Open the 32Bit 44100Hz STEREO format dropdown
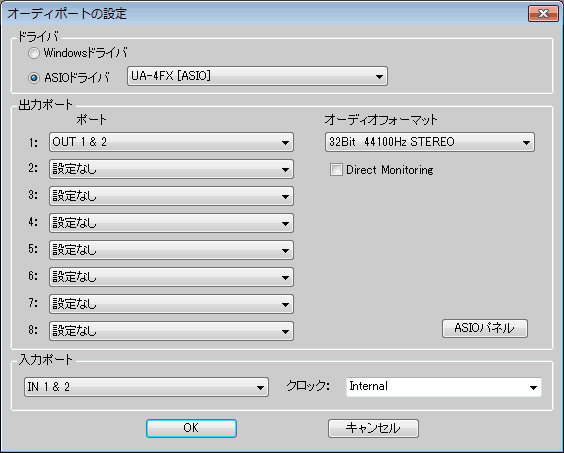The width and height of the screenshot is (564, 453). [x=430, y=142]
